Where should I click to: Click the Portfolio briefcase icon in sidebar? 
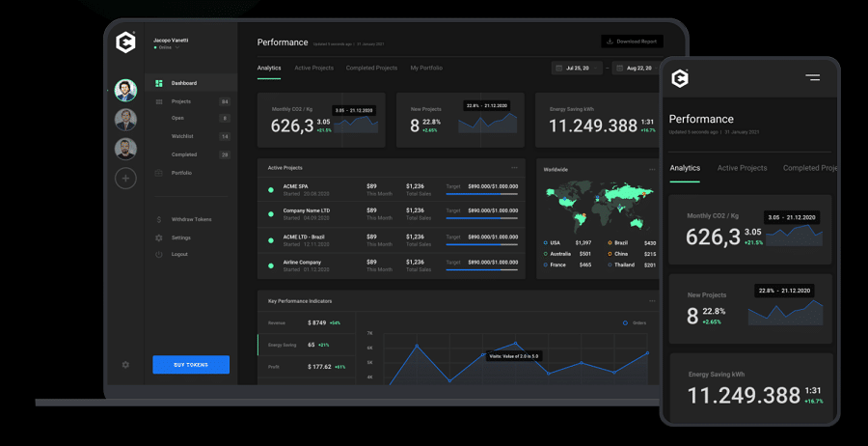coord(159,173)
